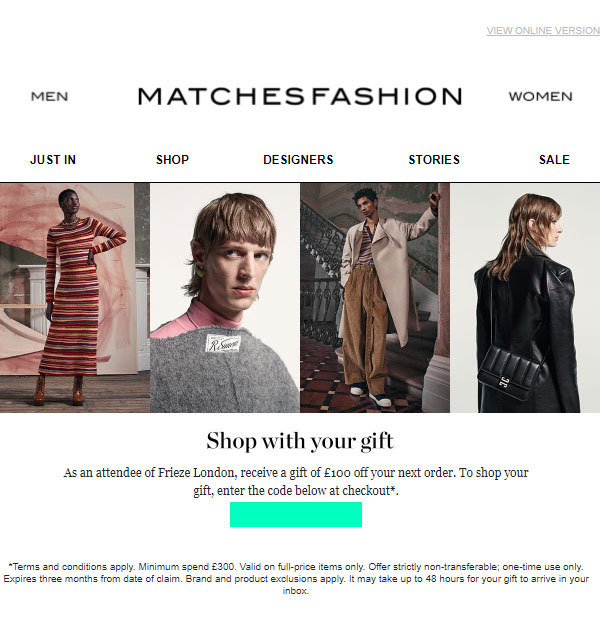Viewport: 600px width, 627px height.
Task: Click the terms and conditions text
Action: tap(296, 579)
